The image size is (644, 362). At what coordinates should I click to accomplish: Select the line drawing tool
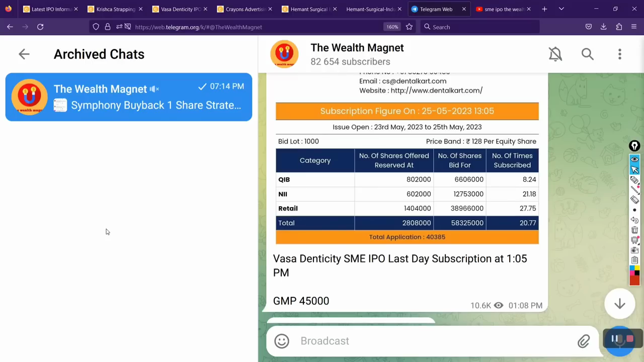point(634,190)
